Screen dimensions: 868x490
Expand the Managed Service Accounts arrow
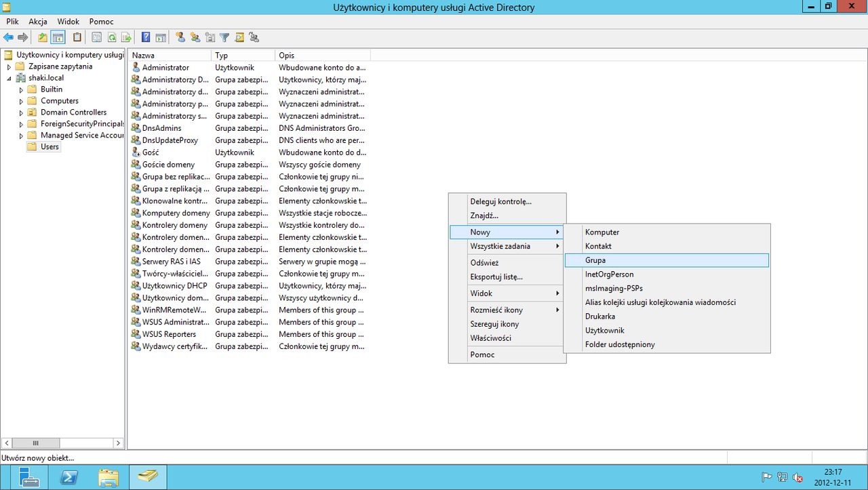click(x=21, y=136)
